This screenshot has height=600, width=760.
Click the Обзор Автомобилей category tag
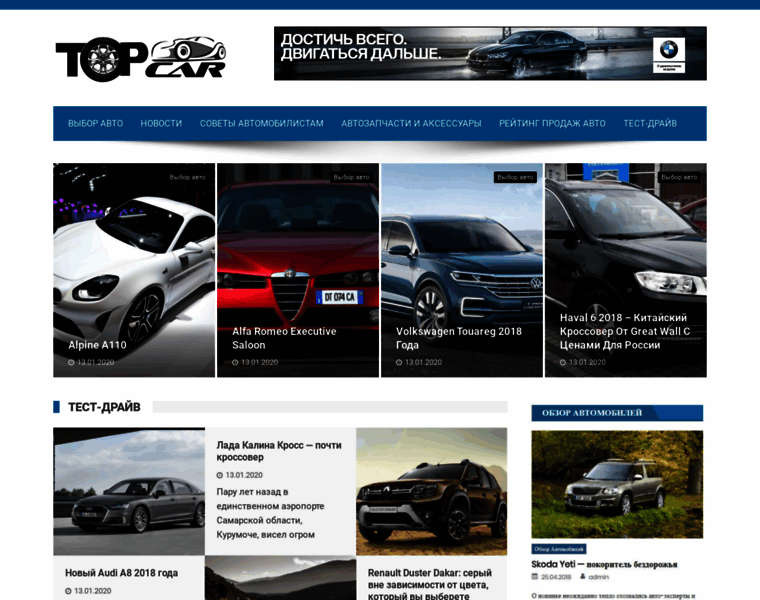point(559,549)
